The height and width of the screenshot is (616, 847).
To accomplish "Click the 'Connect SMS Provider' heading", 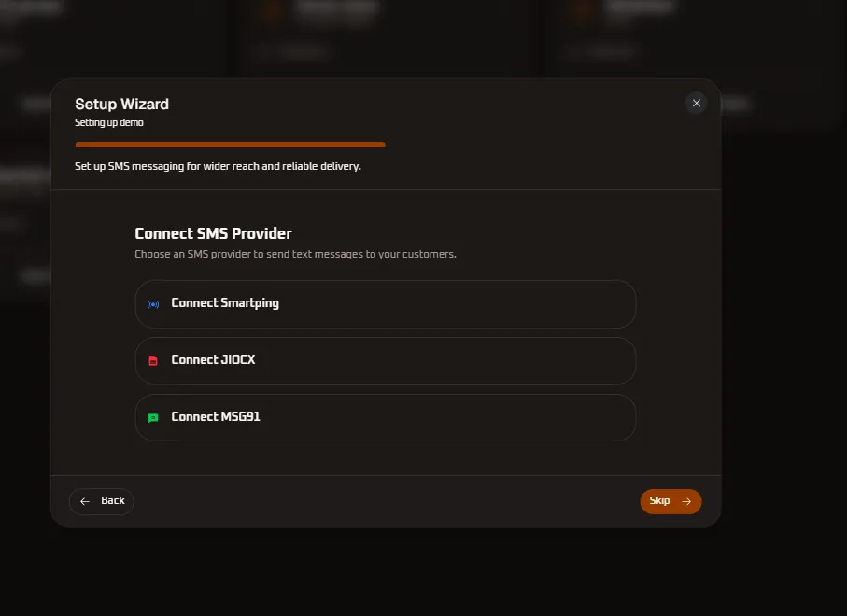I will coord(213,233).
